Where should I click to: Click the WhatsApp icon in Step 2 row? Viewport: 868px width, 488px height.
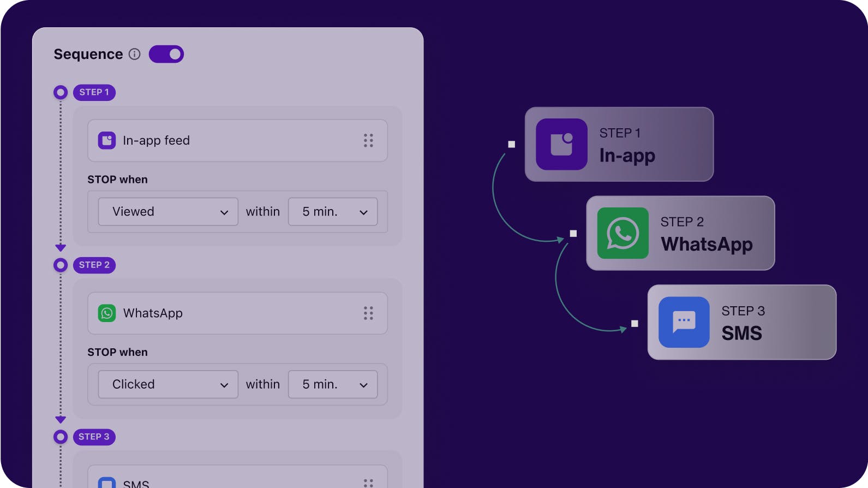[x=107, y=313]
